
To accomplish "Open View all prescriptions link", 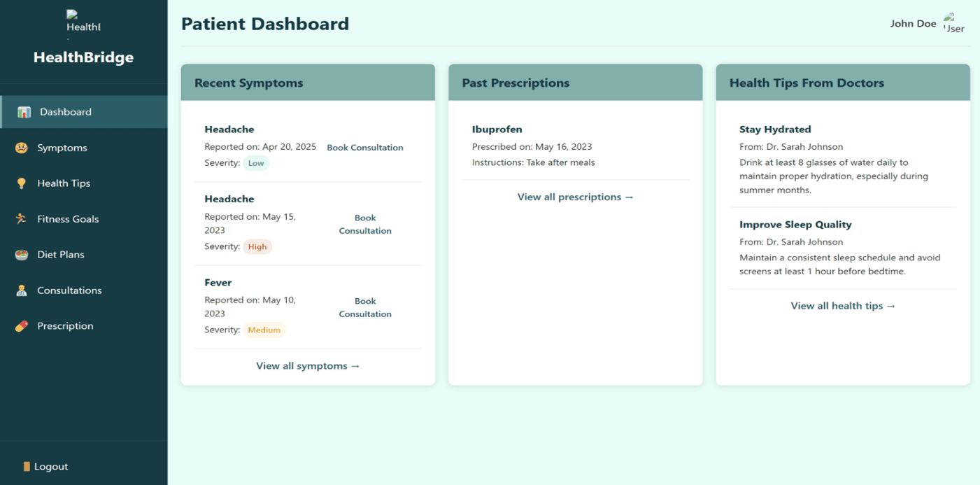I will pos(575,197).
